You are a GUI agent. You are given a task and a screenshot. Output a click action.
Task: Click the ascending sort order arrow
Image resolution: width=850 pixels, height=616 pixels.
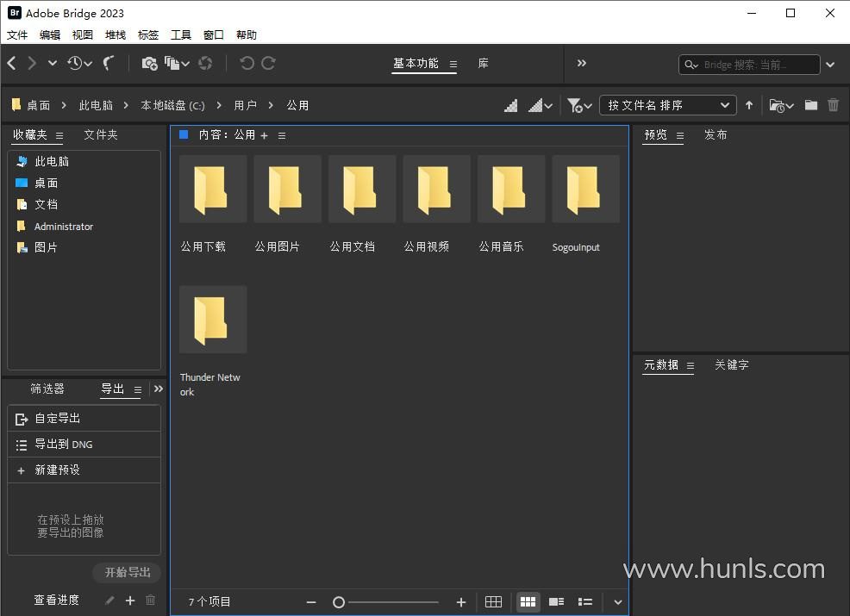[749, 105]
